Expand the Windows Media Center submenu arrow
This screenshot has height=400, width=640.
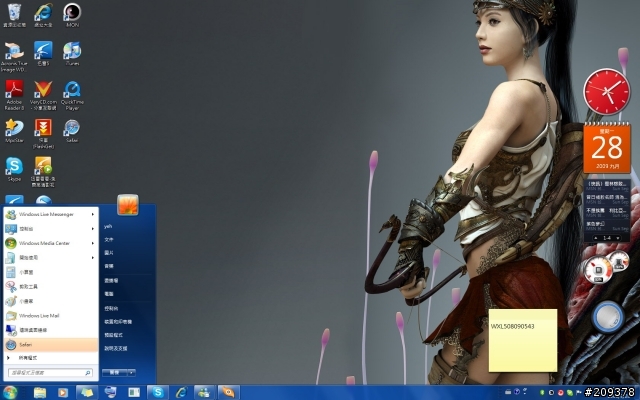click(x=93, y=243)
